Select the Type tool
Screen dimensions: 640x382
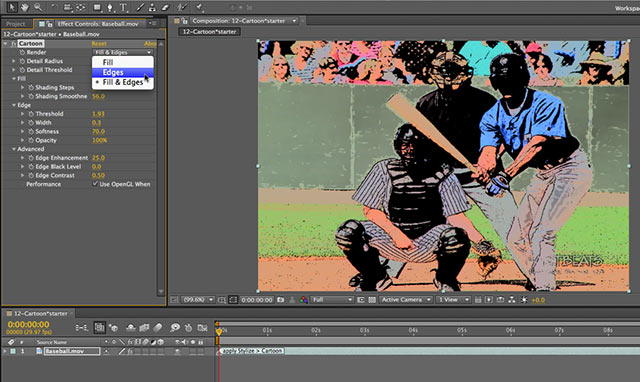pyautogui.click(x=124, y=7)
